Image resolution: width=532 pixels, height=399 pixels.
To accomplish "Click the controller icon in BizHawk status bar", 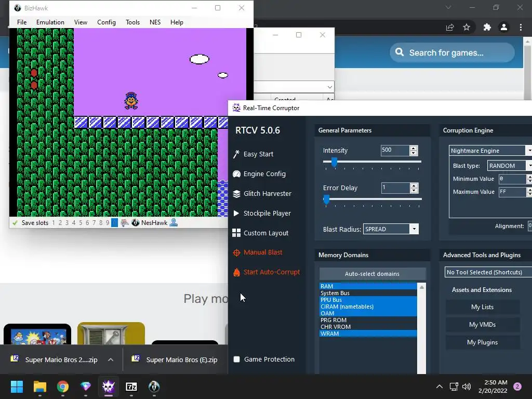I will pos(125,223).
